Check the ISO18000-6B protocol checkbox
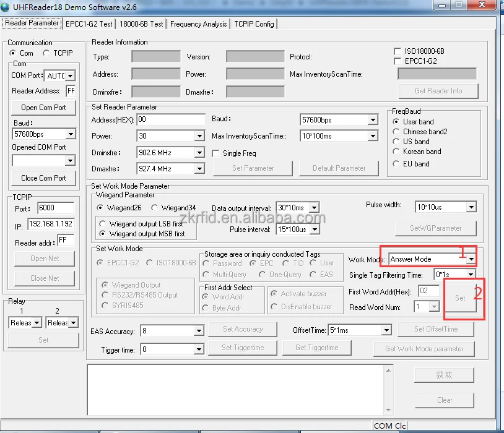The width and height of the screenshot is (504, 433). 398,51
